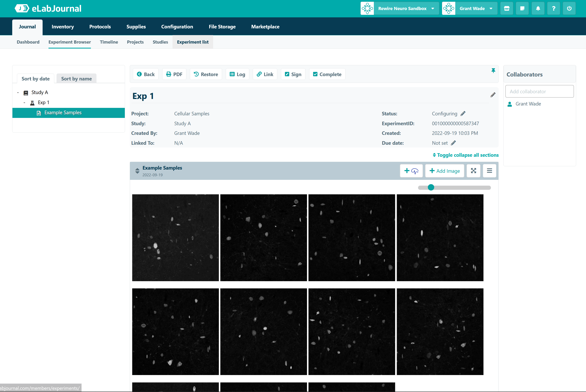Open the marketplace store icon in header
Image resolution: width=586 pixels, height=392 pixels.
[x=507, y=8]
